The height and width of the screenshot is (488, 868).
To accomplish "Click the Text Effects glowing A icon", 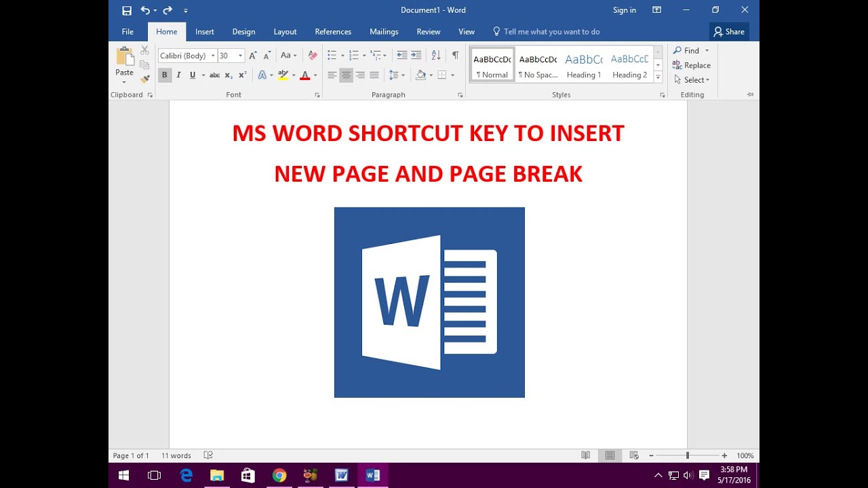I will pyautogui.click(x=263, y=75).
